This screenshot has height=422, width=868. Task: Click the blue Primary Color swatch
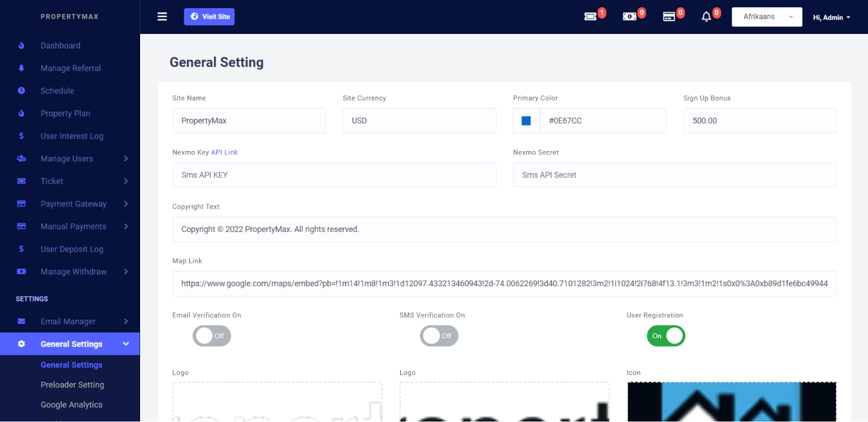point(526,121)
